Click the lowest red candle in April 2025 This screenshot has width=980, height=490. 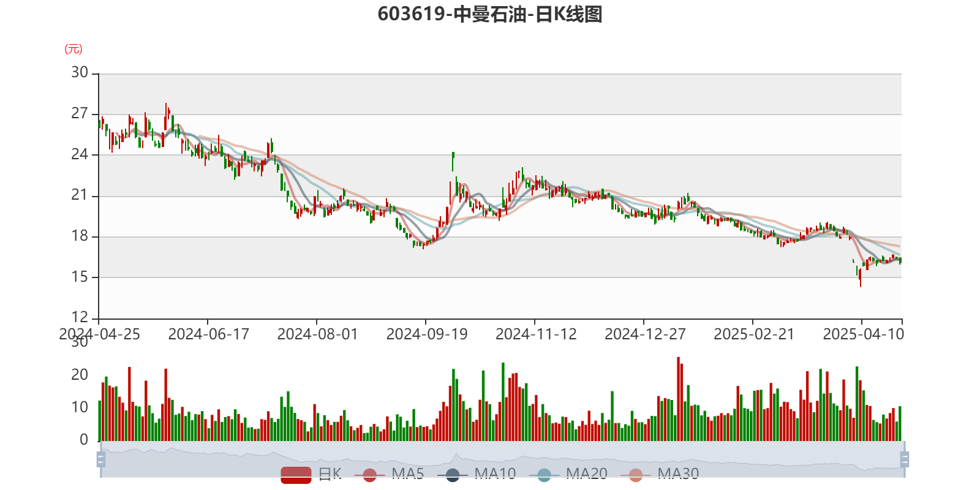tap(860, 277)
